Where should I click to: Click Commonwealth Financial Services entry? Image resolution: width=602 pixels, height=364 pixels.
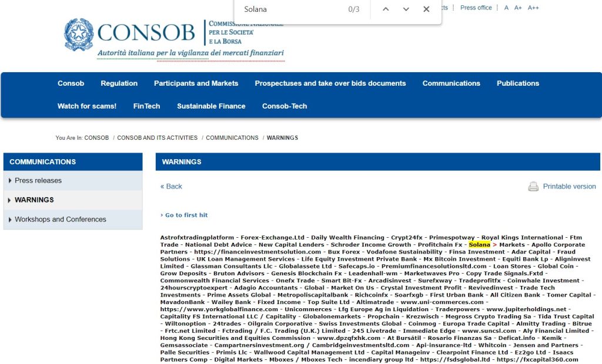(x=215, y=281)
